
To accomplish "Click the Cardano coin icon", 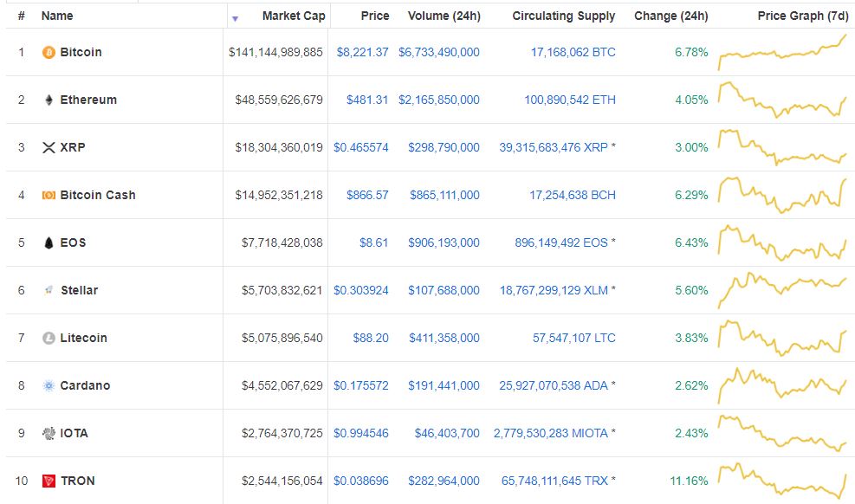I will 50,385.
